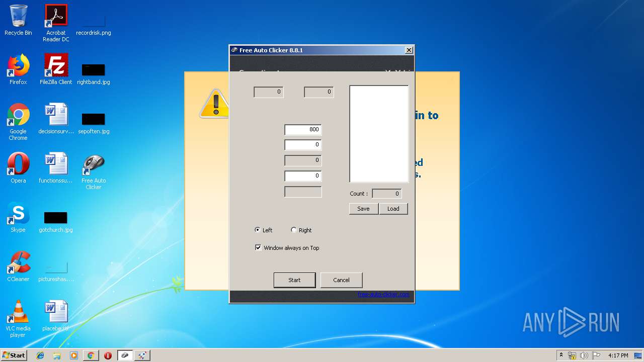Image resolution: width=644 pixels, height=362 pixels.
Task: Save the click points list
Action: point(363,209)
